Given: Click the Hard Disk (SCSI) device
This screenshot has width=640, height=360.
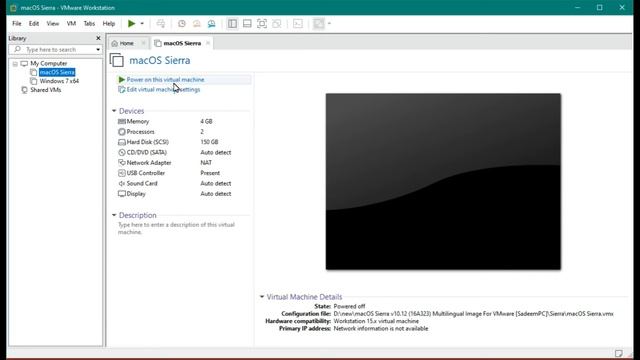Looking at the screenshot, I should click(183, 142).
